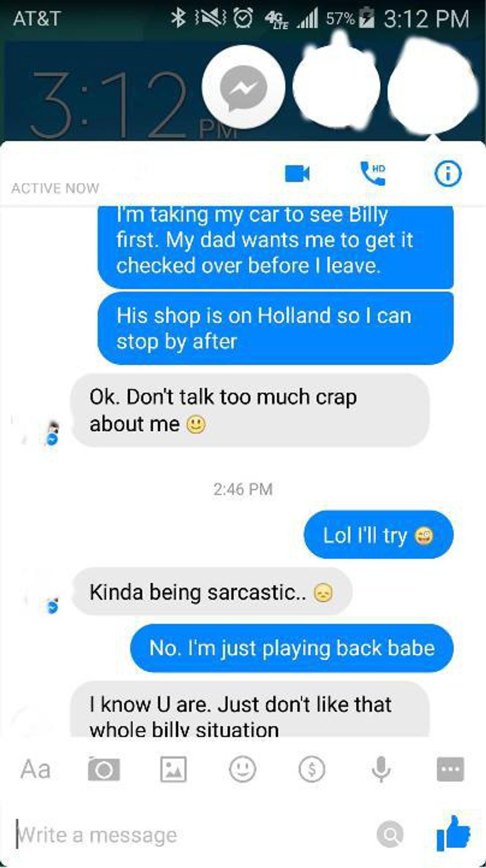
Task: Start an HD voice call
Action: (373, 173)
